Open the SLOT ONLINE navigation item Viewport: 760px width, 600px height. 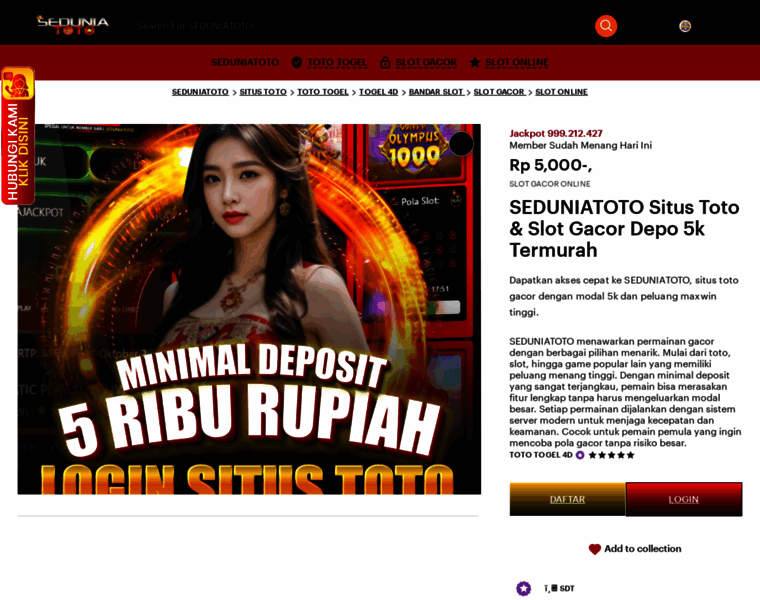[517, 63]
